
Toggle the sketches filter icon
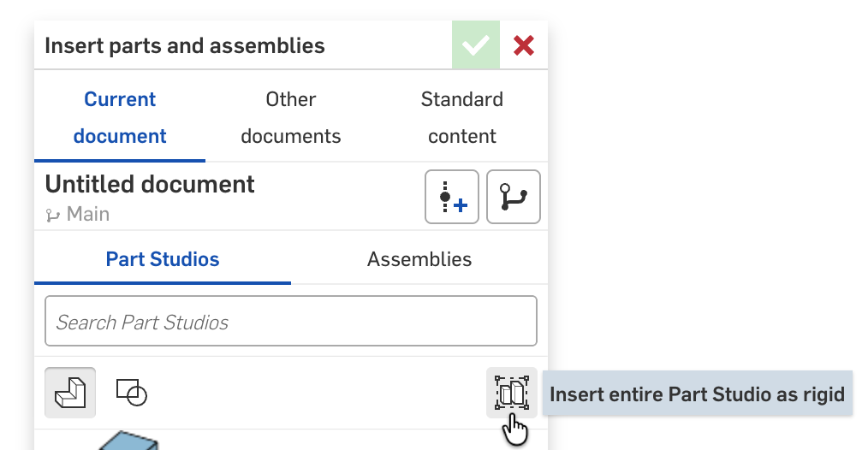131,393
